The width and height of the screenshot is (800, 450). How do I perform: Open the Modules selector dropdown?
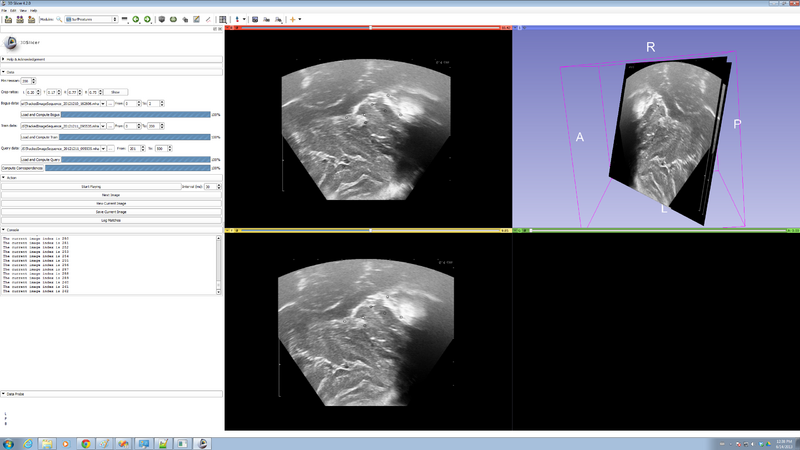coord(90,19)
